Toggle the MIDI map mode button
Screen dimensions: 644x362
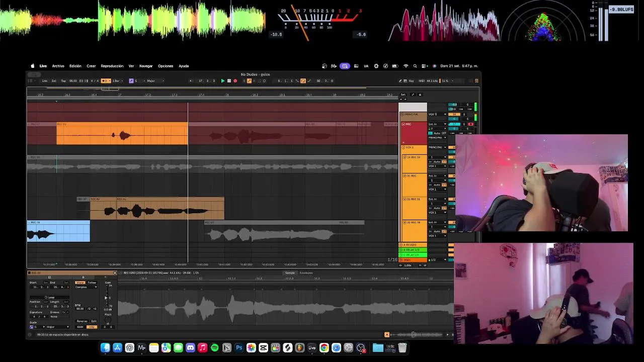tap(422, 81)
